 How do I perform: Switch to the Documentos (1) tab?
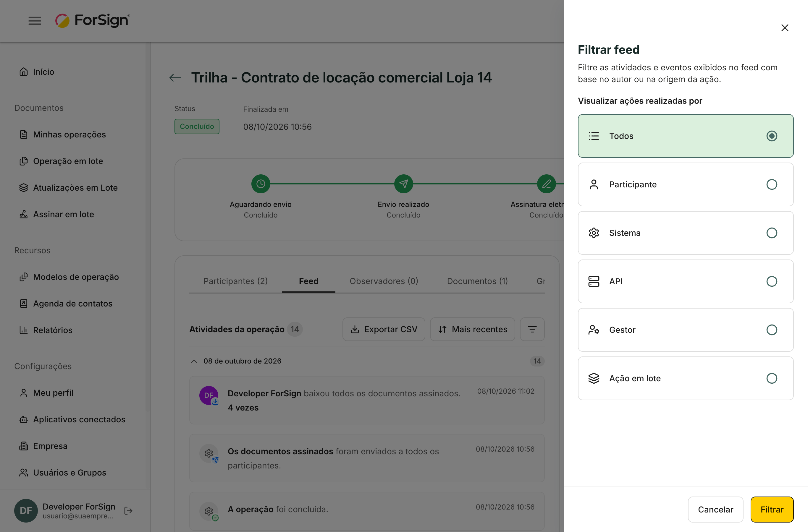(477, 281)
